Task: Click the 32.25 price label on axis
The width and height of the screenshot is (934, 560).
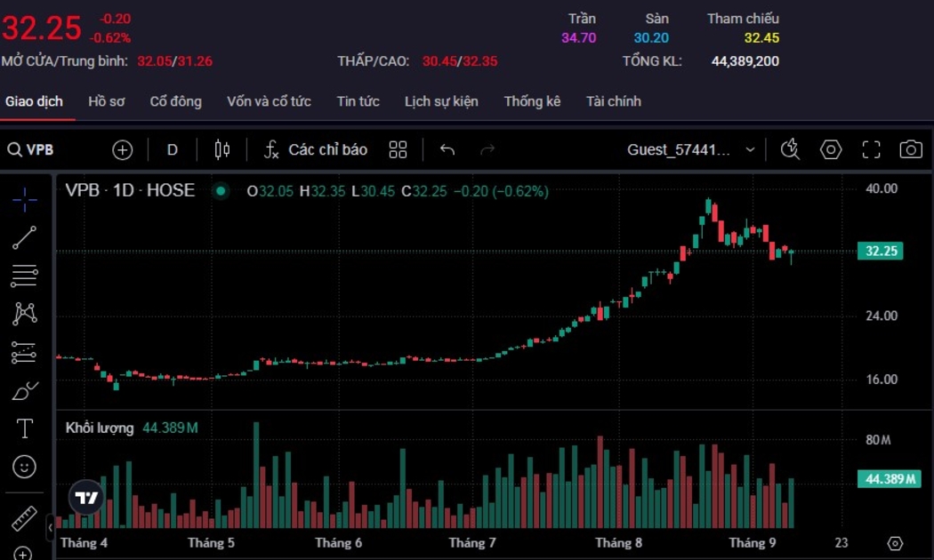Action: point(880,252)
